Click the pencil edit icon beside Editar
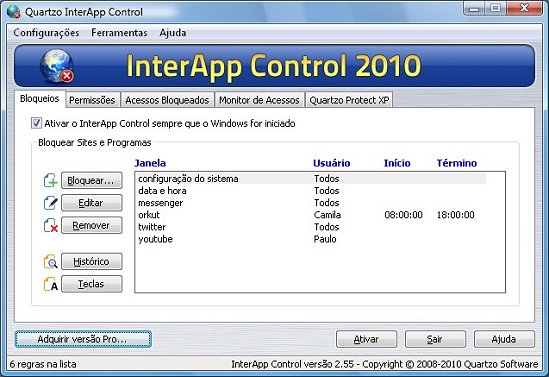The width and height of the screenshot is (549, 377). pyautogui.click(x=50, y=203)
